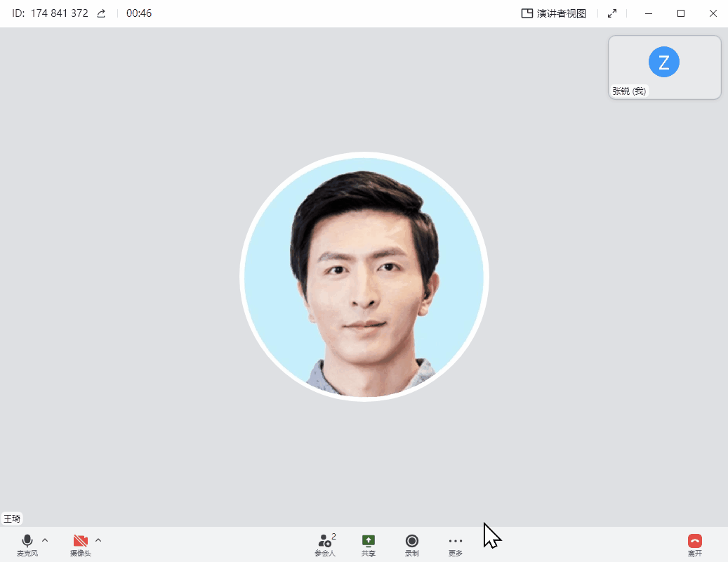Click the 00:46 meeting timer
The image size is (728, 562).
click(x=139, y=13)
